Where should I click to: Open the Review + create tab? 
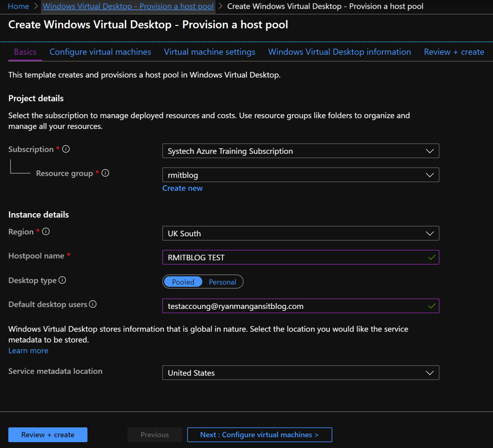pos(454,52)
